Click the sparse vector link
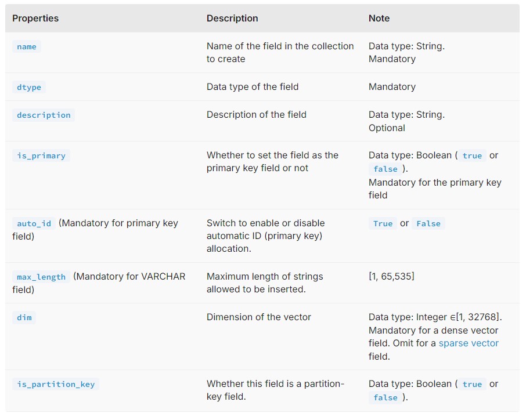Image resolution: width=526 pixels, height=420 pixels. pos(468,343)
